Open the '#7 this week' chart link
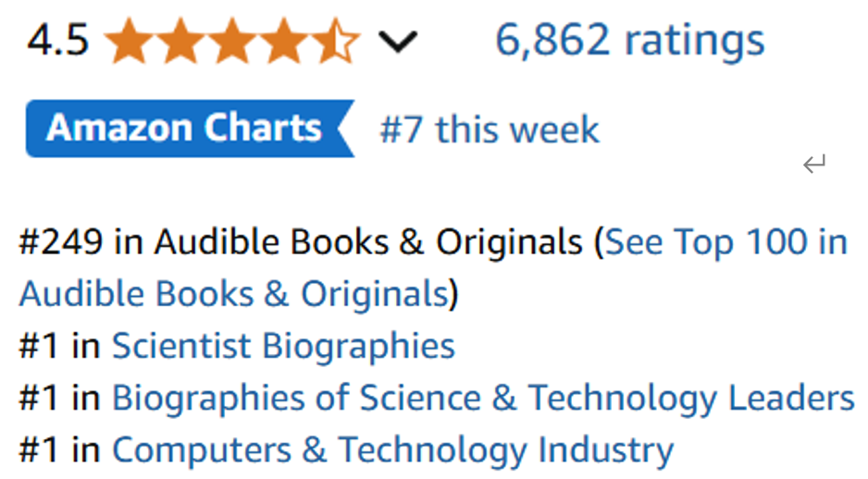 [490, 129]
